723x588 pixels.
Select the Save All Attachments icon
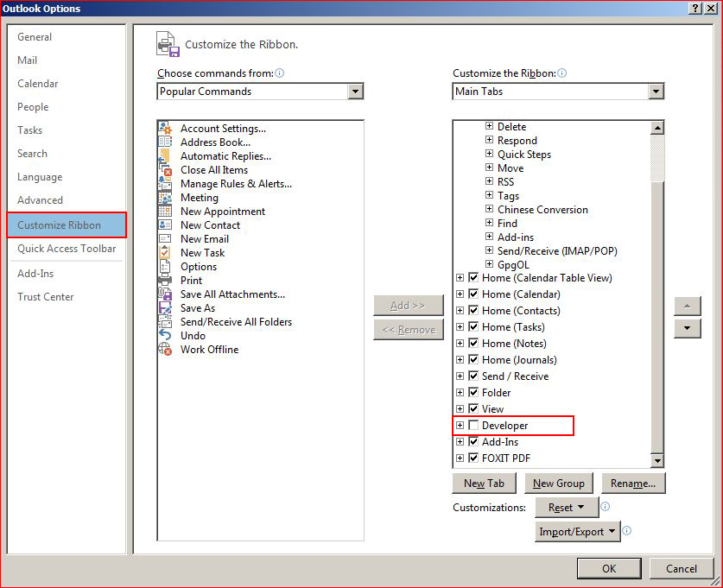[x=165, y=294]
